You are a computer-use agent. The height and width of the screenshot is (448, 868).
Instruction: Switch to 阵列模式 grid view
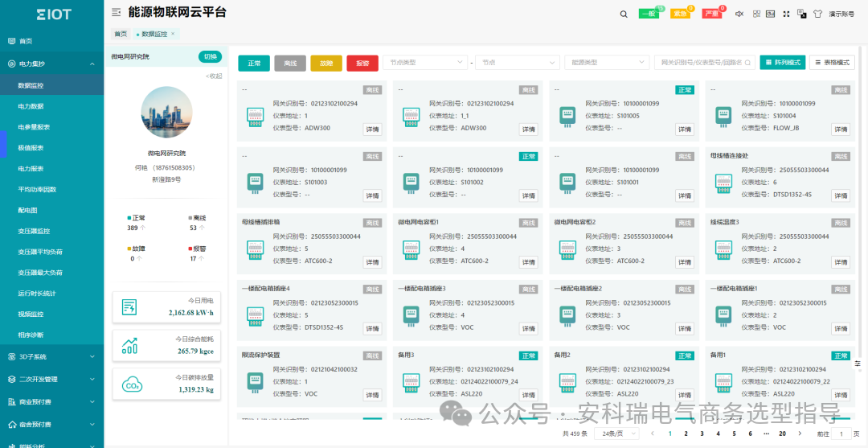783,63
